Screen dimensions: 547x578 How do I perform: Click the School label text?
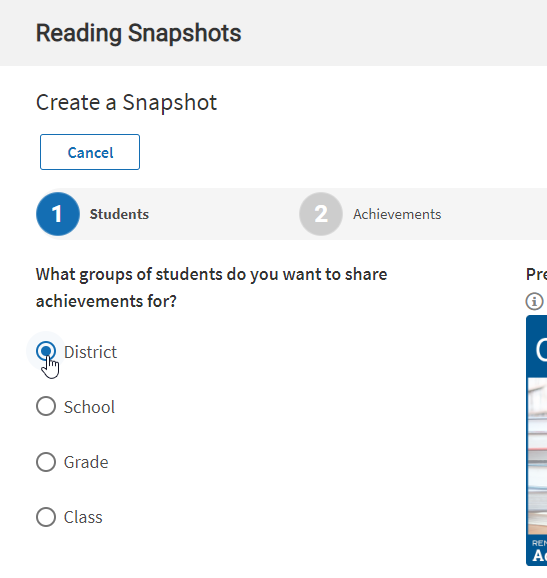pos(89,407)
